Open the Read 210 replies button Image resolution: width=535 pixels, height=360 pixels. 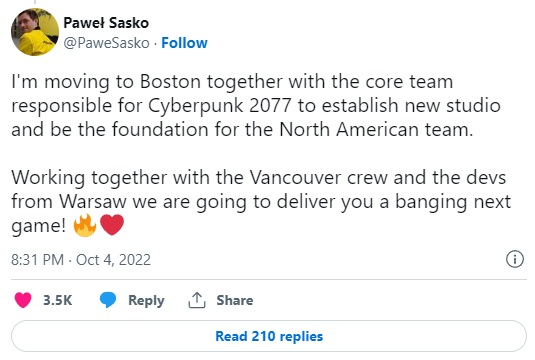coord(269,336)
